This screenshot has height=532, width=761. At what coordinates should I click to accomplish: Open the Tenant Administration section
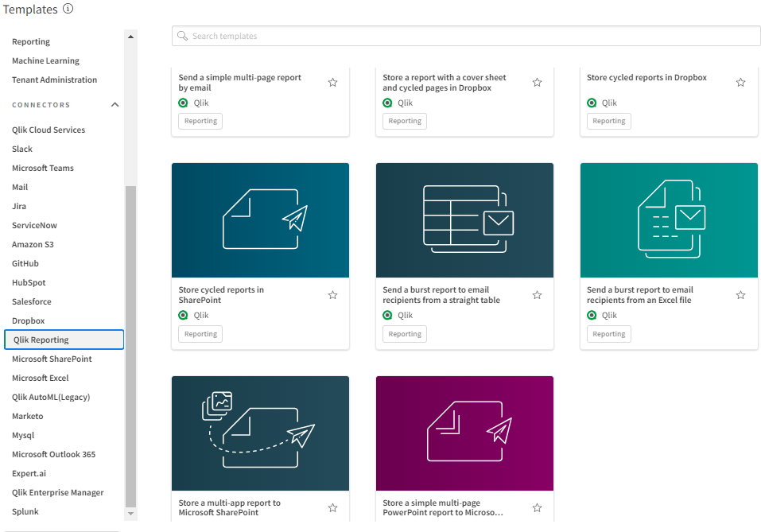click(x=53, y=80)
